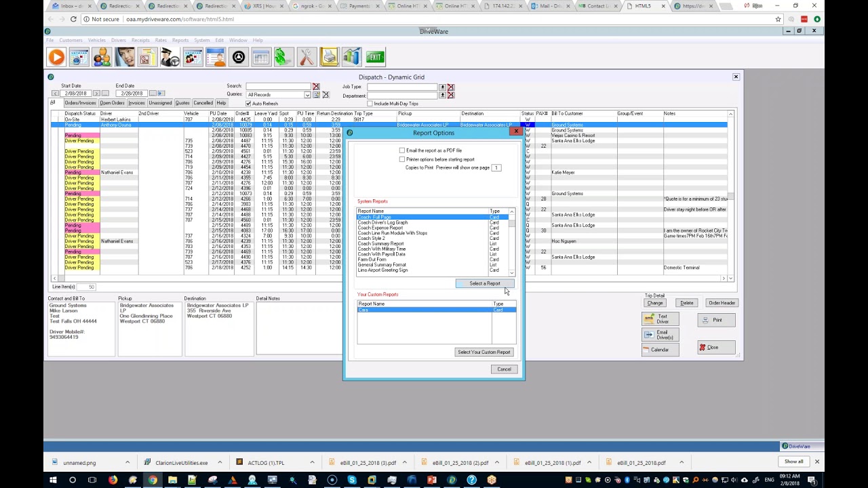868x488 pixels.
Task: Switch to the Unassigned tab
Action: (x=160, y=103)
